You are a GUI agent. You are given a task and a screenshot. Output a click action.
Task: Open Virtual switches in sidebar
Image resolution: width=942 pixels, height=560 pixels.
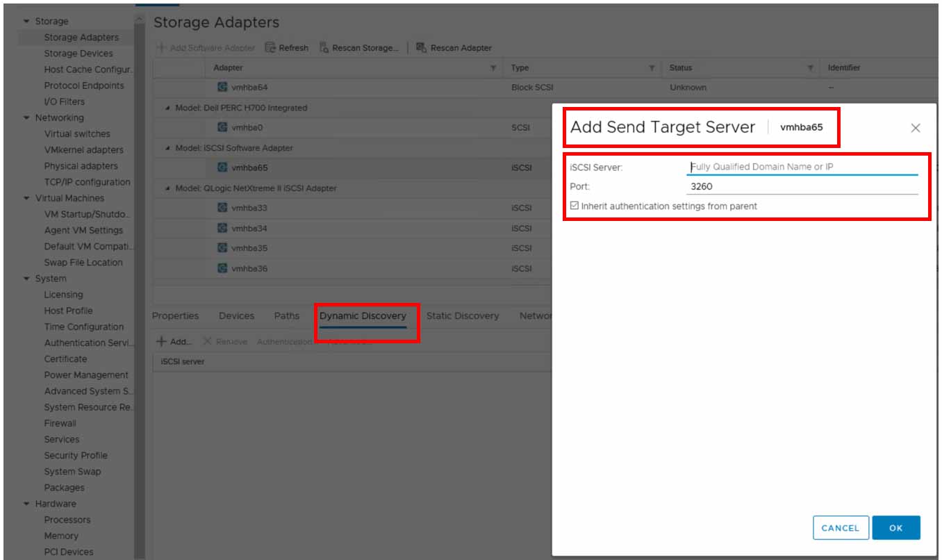(77, 134)
